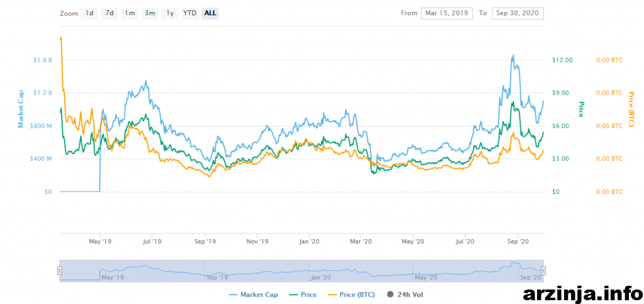This screenshot has height=304, width=644.
Task: Edit the From date field
Action: (446, 13)
